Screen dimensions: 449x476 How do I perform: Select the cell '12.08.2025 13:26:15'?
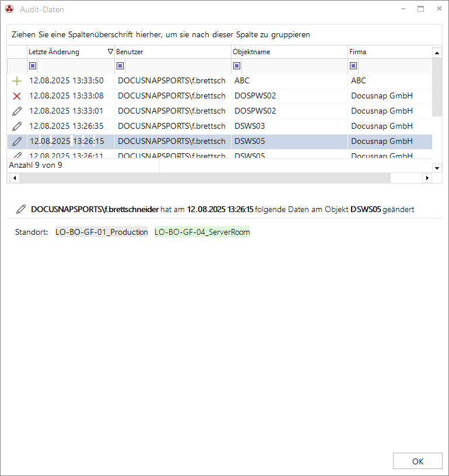pyautogui.click(x=71, y=142)
